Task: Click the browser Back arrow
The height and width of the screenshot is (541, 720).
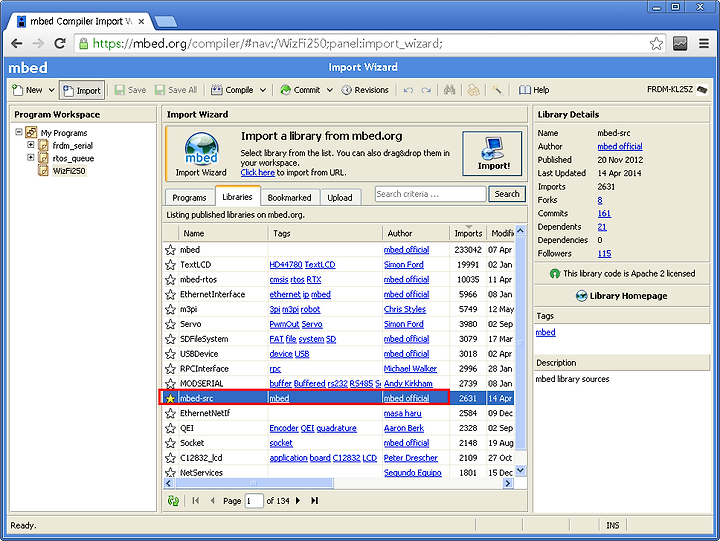Action: point(17,44)
